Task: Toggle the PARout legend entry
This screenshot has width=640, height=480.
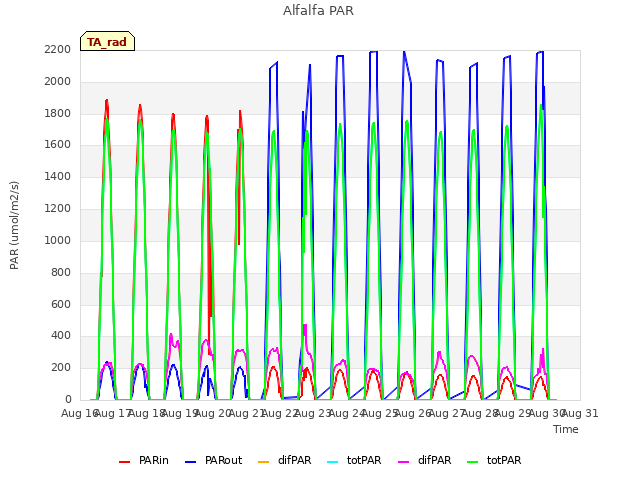Action: [x=213, y=460]
